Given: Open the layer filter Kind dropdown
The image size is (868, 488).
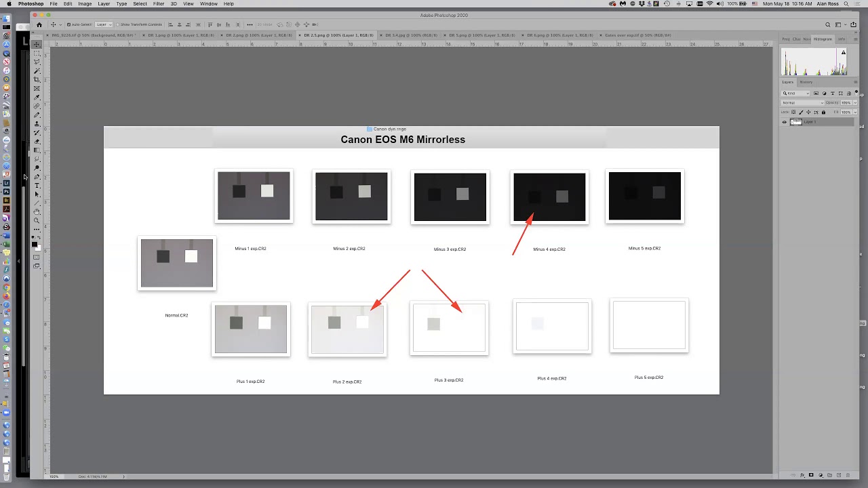Looking at the screenshot, I should pos(795,94).
